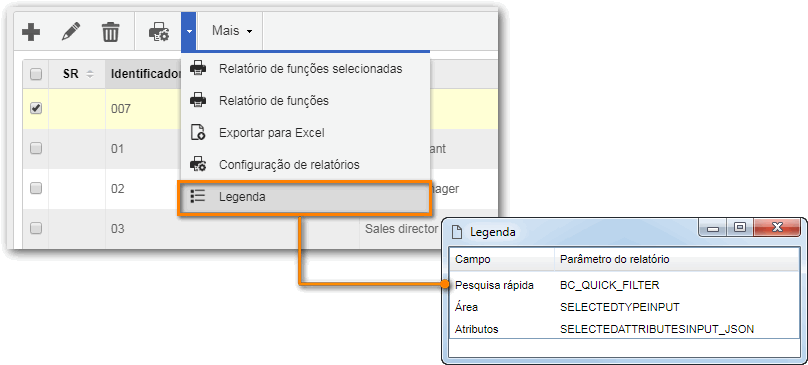Screen dimensions: 808x365
Task: Expand the Mais dropdown menu
Action: [232, 31]
